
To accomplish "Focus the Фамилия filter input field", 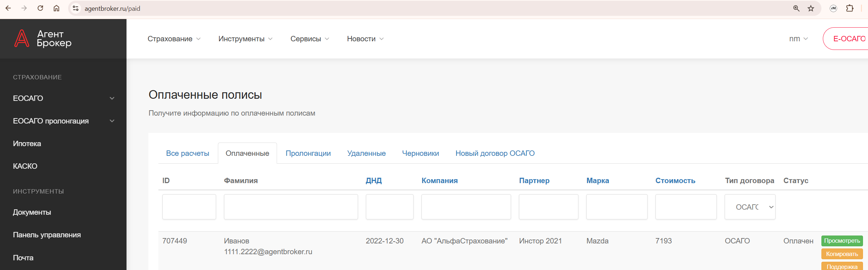I will click(x=291, y=207).
